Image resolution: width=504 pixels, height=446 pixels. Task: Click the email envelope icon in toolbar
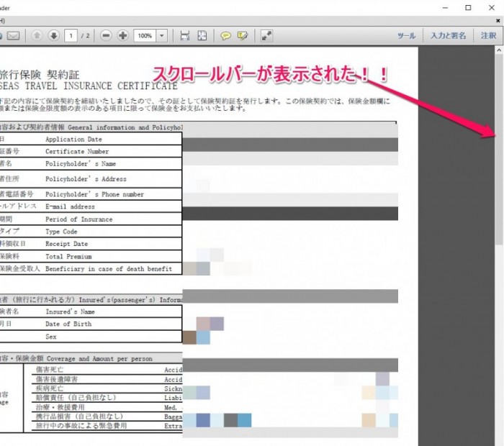click(x=13, y=36)
